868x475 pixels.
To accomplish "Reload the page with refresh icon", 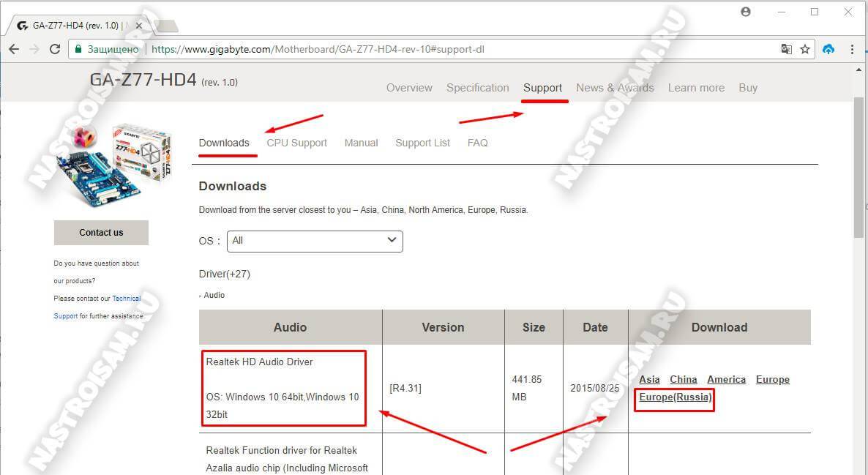I will [x=55, y=49].
